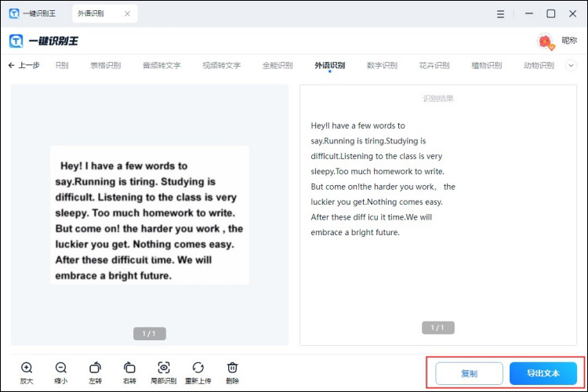Viewport: 588px width, 392px height.
Task: Rotate image right with 右转 icon
Action: [129, 368]
